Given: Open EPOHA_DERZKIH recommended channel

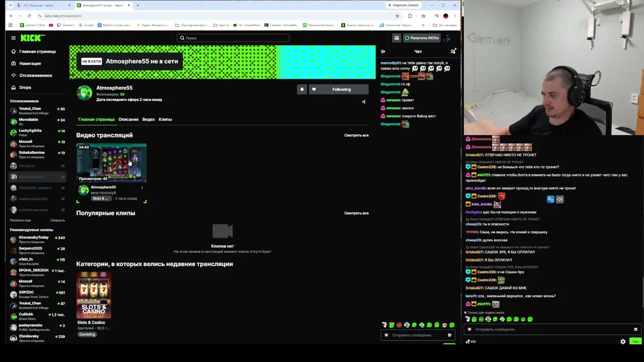Looking at the screenshot, I should click(37, 273).
